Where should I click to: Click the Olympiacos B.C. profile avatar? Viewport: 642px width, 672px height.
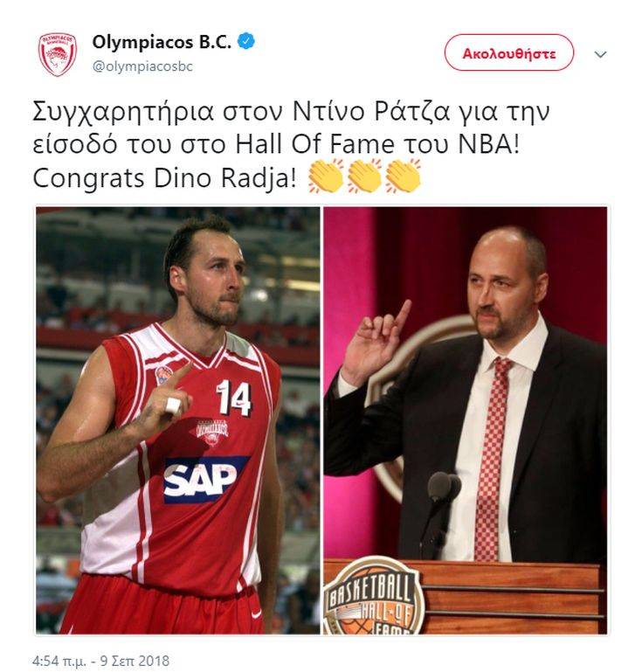point(57,54)
